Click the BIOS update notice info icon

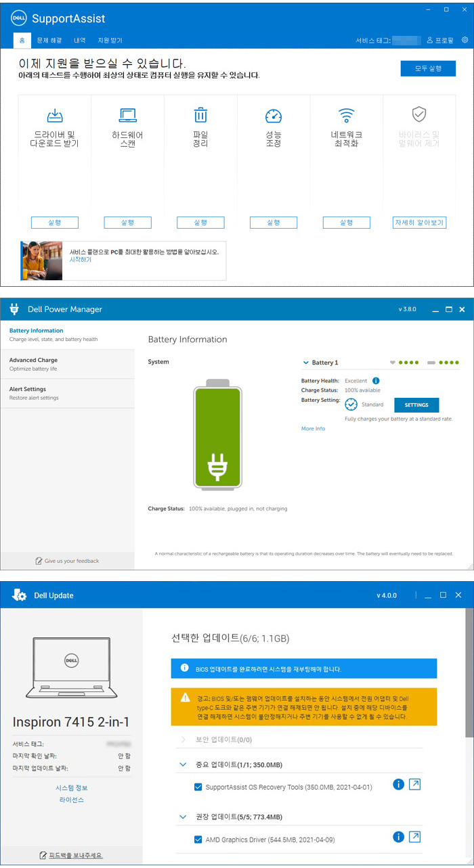tap(184, 668)
